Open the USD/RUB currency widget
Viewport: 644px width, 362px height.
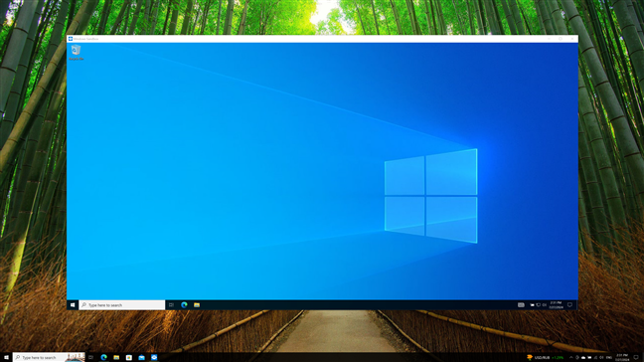click(x=545, y=357)
